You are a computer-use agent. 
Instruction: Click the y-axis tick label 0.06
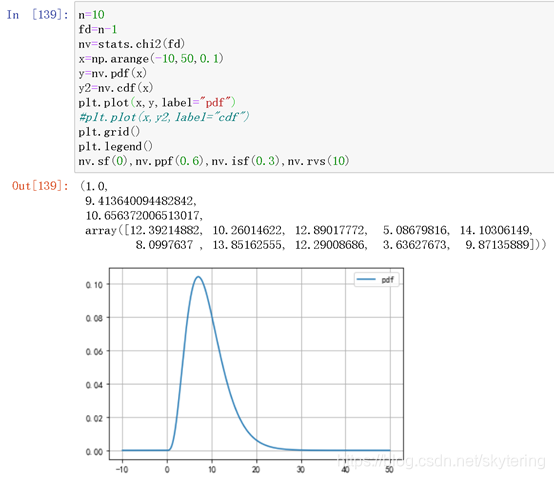click(x=94, y=351)
